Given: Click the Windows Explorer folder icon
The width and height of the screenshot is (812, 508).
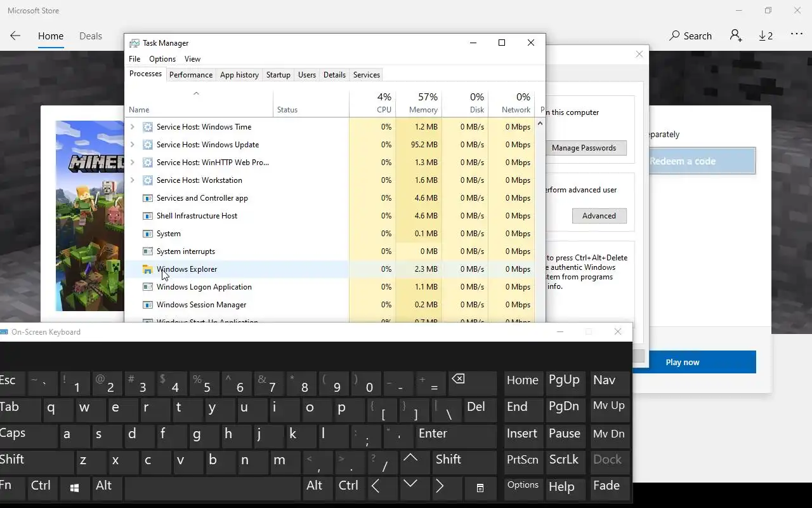Looking at the screenshot, I should point(148,269).
